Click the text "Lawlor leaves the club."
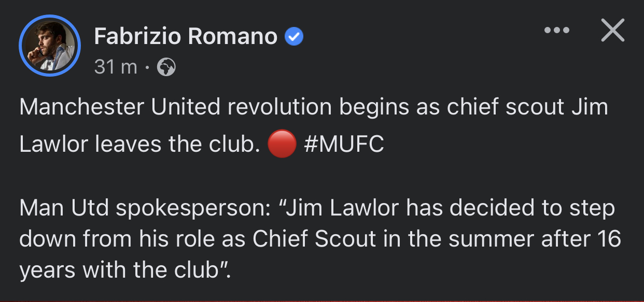The image size is (644, 302). tap(139, 145)
